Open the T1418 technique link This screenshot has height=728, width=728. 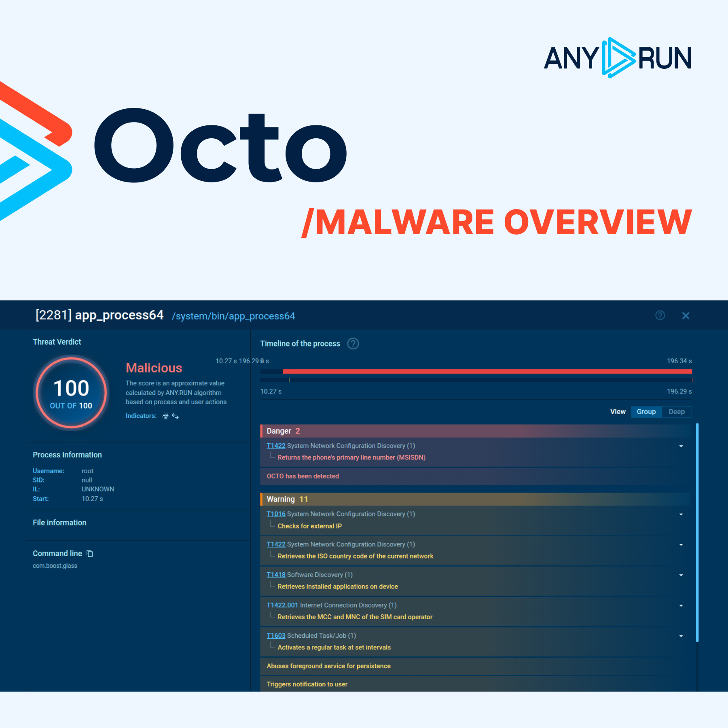click(x=276, y=575)
